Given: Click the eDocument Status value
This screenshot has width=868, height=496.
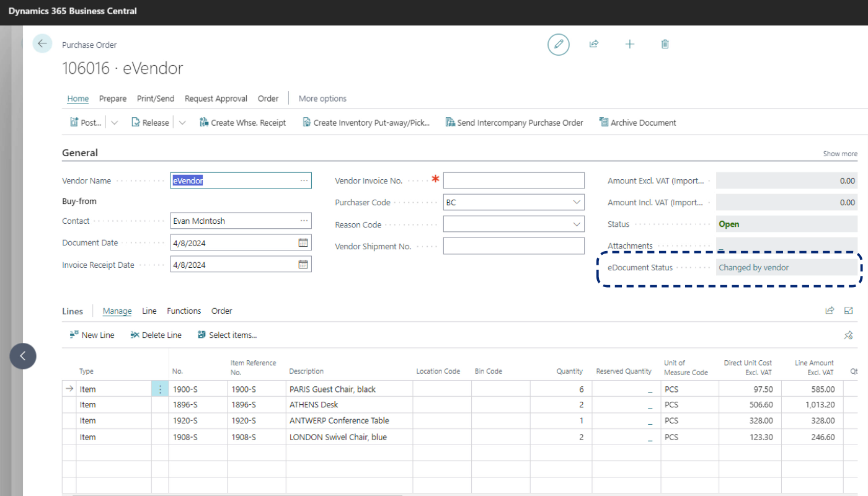Looking at the screenshot, I should (754, 268).
